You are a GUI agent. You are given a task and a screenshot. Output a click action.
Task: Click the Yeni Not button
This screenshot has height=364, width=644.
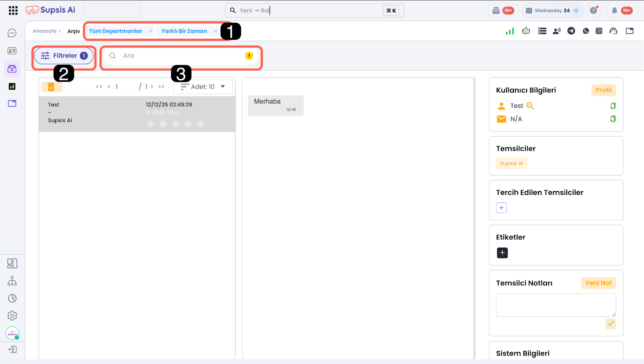(x=598, y=283)
